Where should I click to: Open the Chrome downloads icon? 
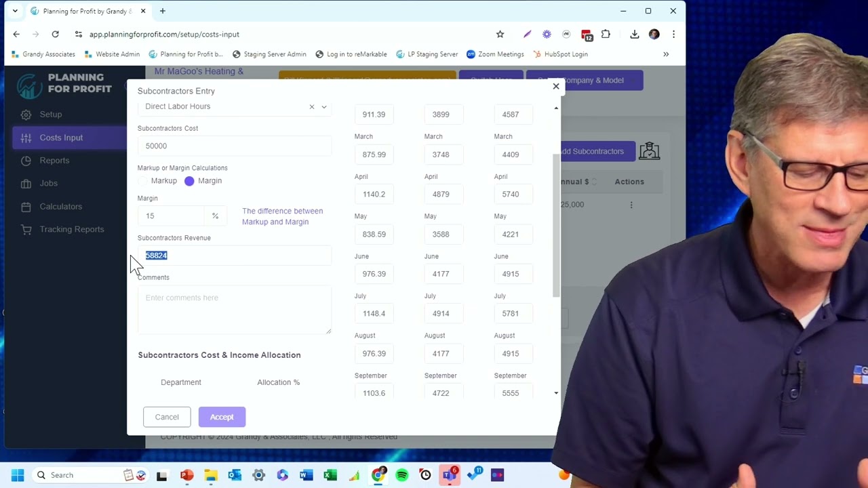click(635, 35)
